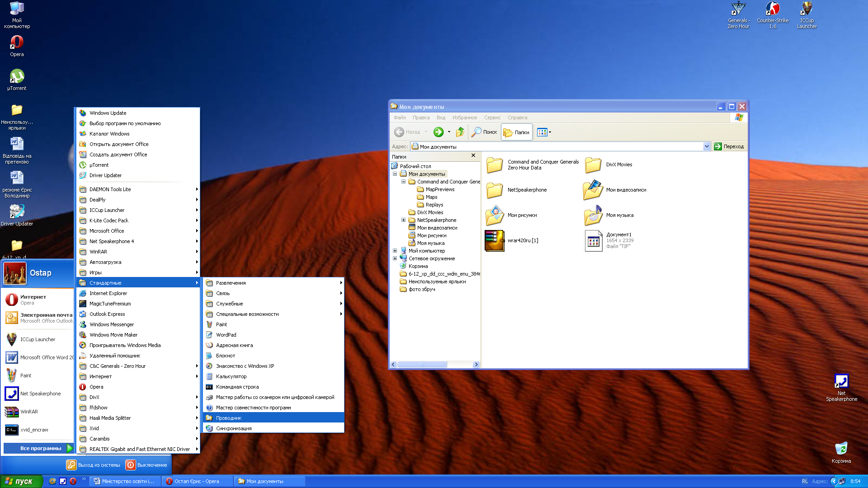Open Командная строка menu entry
868x488 pixels.
[x=274, y=387]
